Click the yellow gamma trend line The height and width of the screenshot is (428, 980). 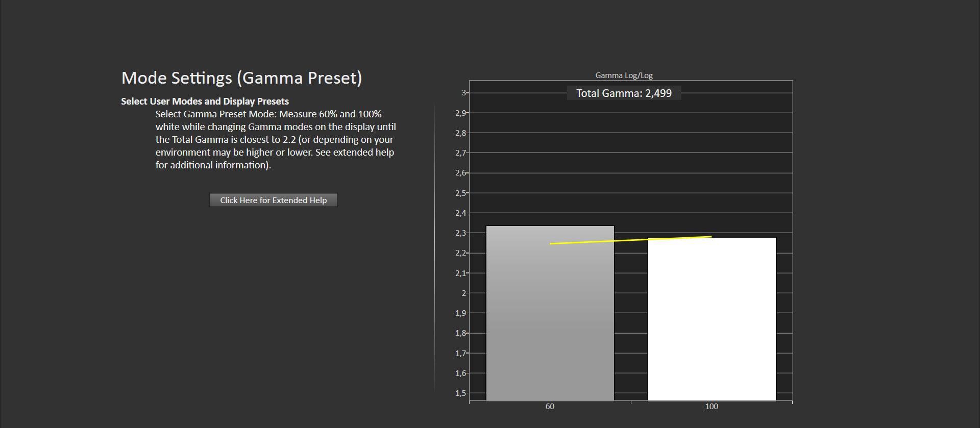(630, 240)
